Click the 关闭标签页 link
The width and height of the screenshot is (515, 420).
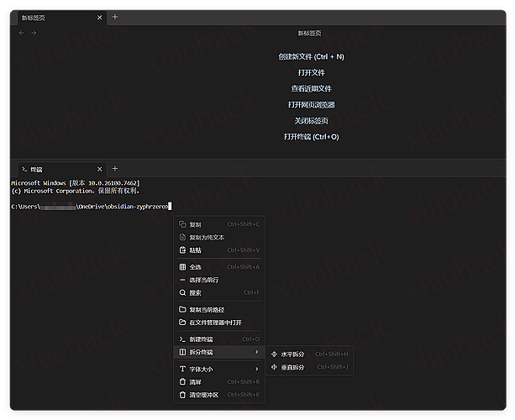tap(311, 121)
